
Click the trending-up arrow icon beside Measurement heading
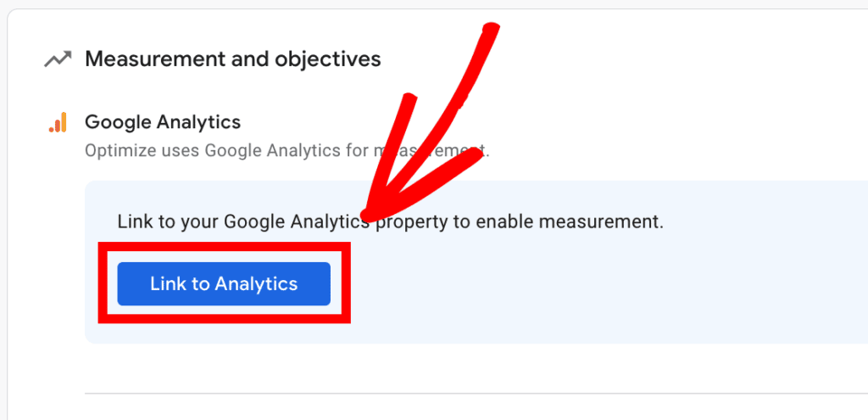click(x=58, y=59)
